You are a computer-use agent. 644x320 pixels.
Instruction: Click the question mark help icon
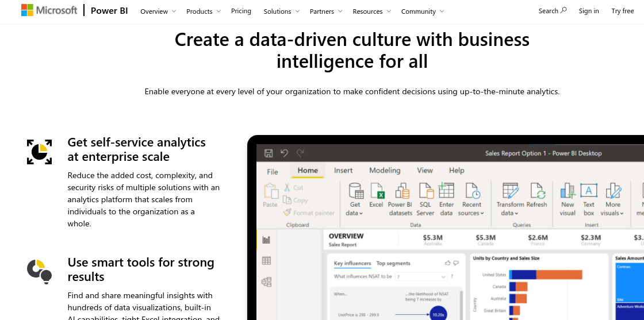tap(452, 276)
